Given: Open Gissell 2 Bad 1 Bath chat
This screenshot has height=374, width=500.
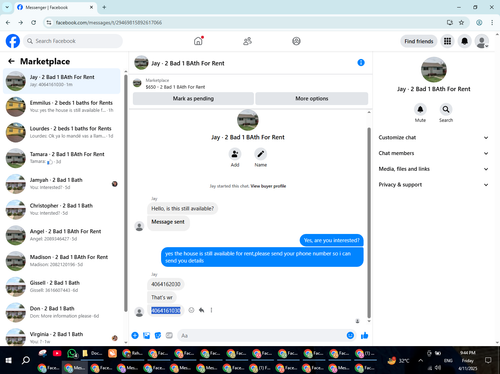Looking at the screenshot, I should (62, 286).
